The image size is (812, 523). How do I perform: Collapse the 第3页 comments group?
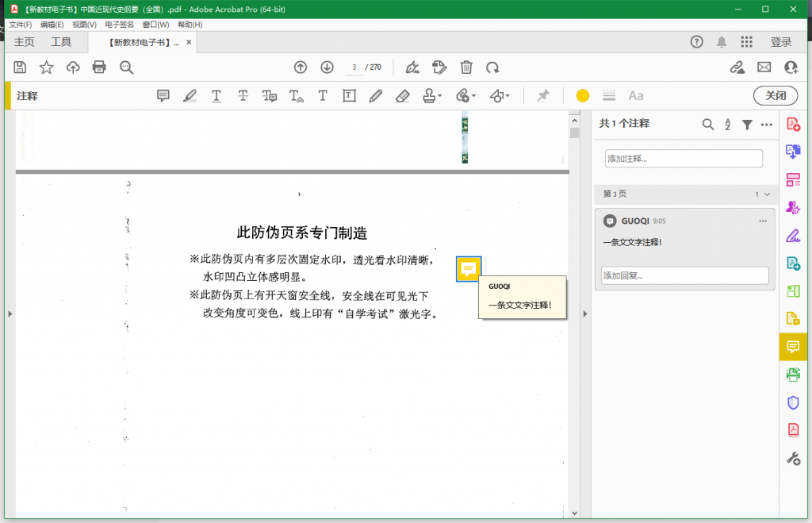767,194
